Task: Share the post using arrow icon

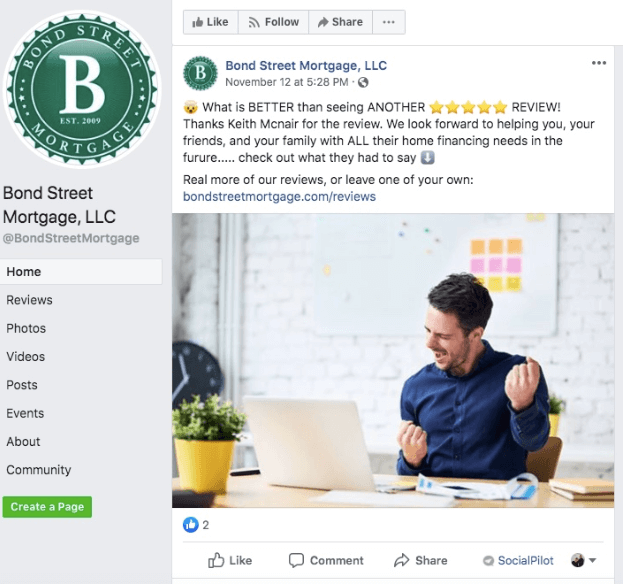Action: point(420,560)
